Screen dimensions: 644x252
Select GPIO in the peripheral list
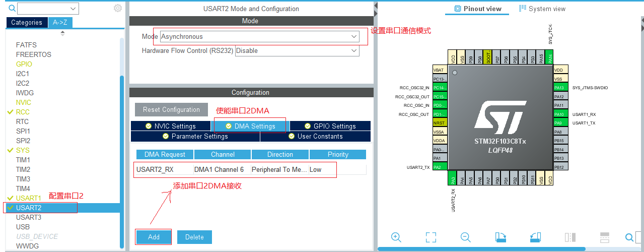(24, 64)
